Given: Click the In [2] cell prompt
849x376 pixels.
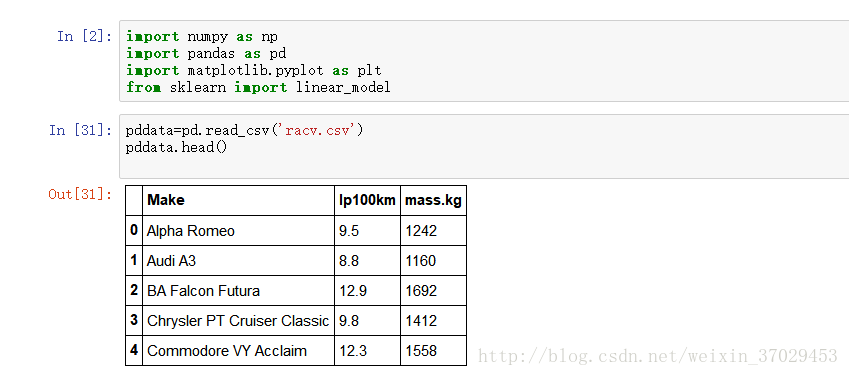Looking at the screenshot, I should pyautogui.click(x=84, y=37).
